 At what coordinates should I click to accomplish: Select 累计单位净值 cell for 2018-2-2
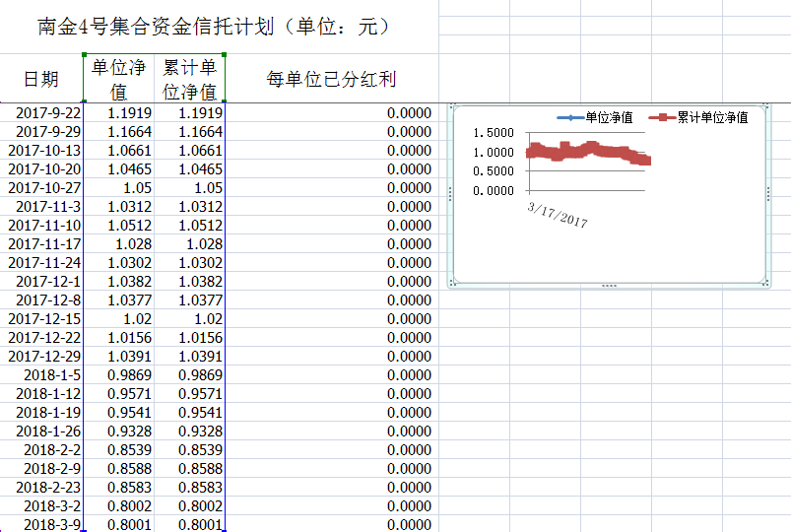coord(189,450)
